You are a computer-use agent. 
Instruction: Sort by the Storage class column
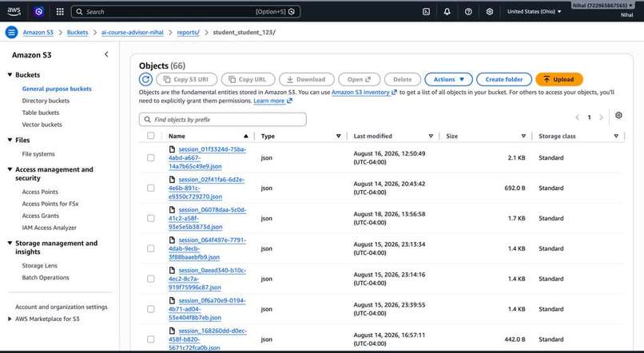point(616,136)
